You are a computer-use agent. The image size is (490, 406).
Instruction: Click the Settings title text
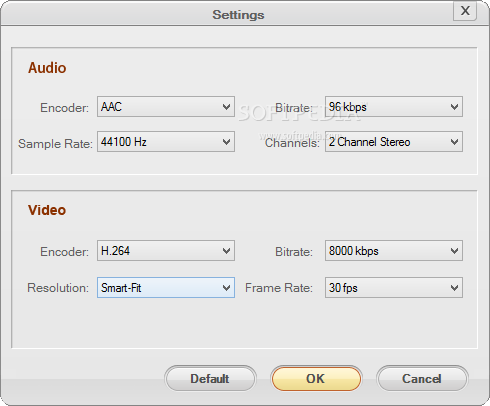click(x=238, y=15)
